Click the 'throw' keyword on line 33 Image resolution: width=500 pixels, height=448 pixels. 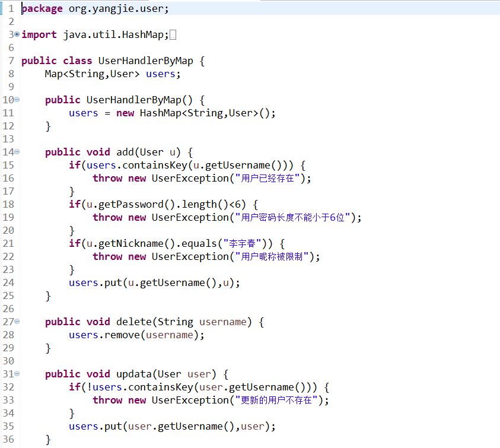pos(107,401)
